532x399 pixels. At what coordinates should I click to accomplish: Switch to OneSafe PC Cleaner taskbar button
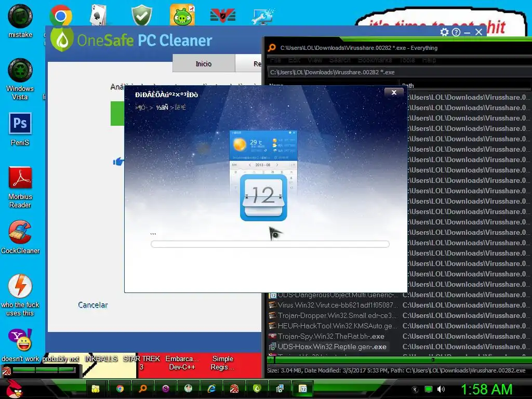coord(257,389)
